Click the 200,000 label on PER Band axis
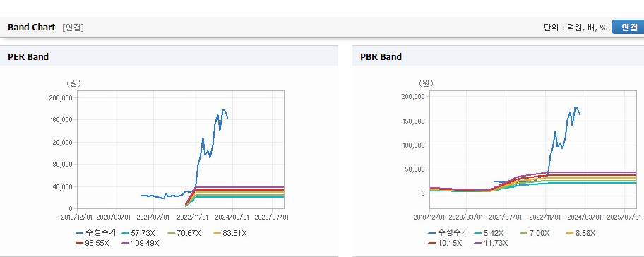 61,97
